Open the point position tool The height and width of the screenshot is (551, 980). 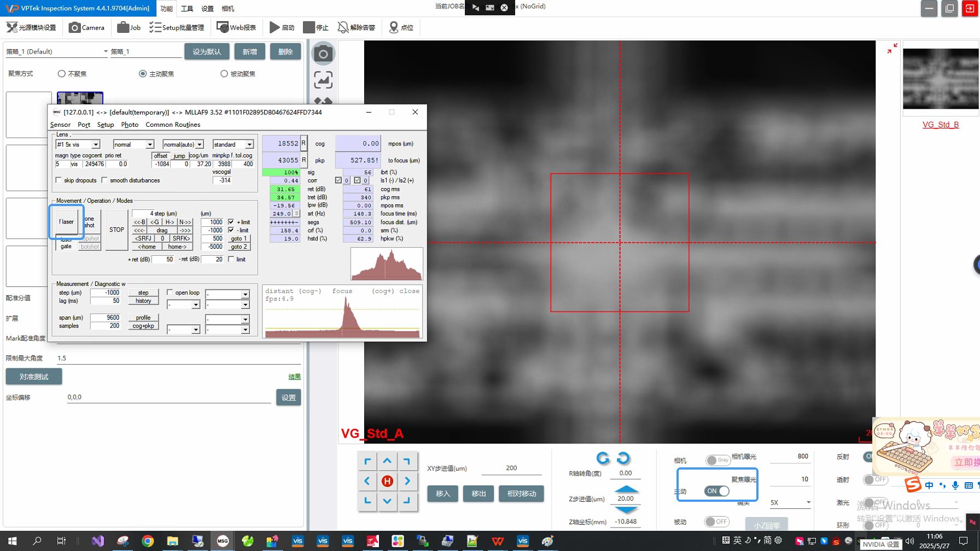401,27
